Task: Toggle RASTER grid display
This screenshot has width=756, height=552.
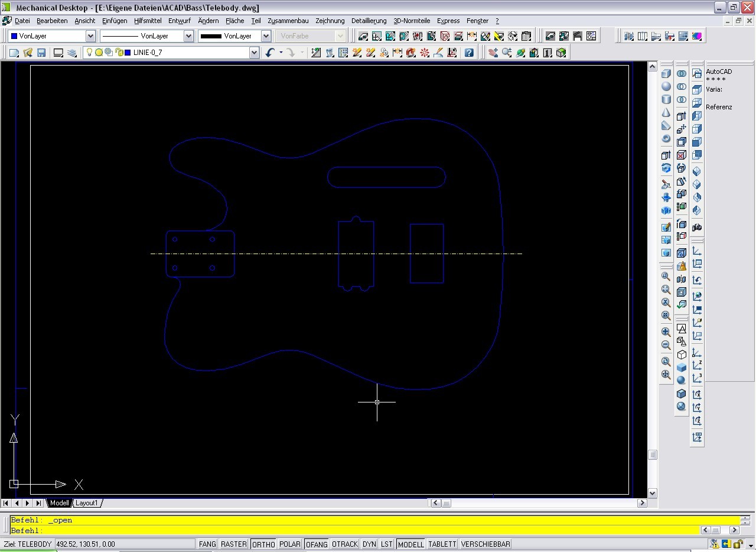Action: [x=234, y=544]
